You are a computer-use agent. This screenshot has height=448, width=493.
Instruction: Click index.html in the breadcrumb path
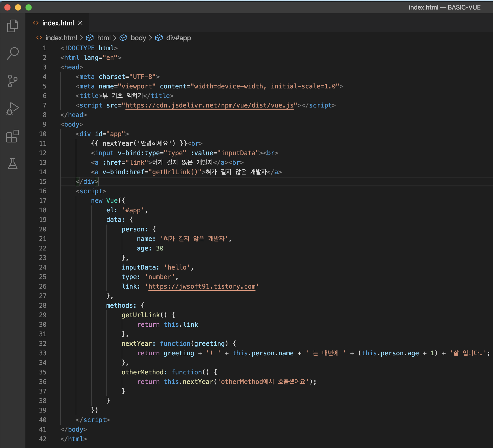61,38
